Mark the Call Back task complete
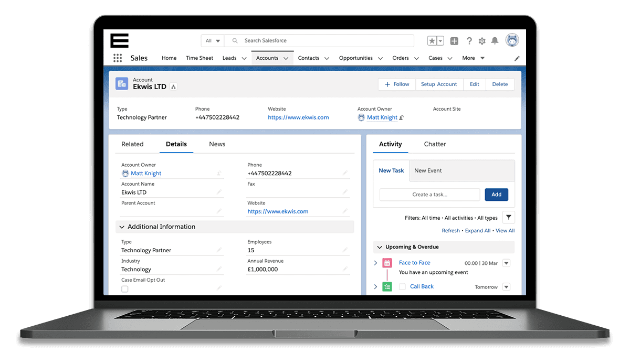 click(x=402, y=286)
